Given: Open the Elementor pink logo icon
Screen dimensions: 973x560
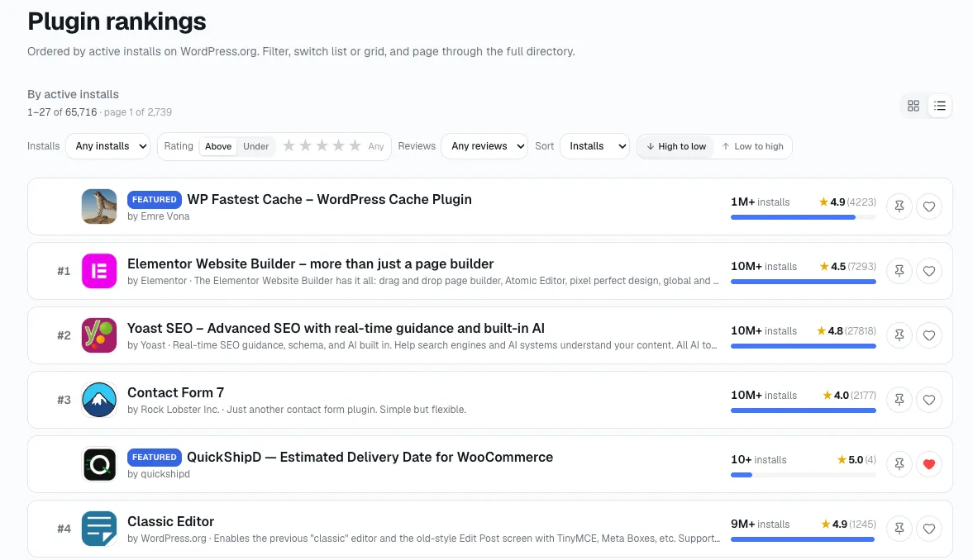Looking at the screenshot, I should pyautogui.click(x=99, y=271).
